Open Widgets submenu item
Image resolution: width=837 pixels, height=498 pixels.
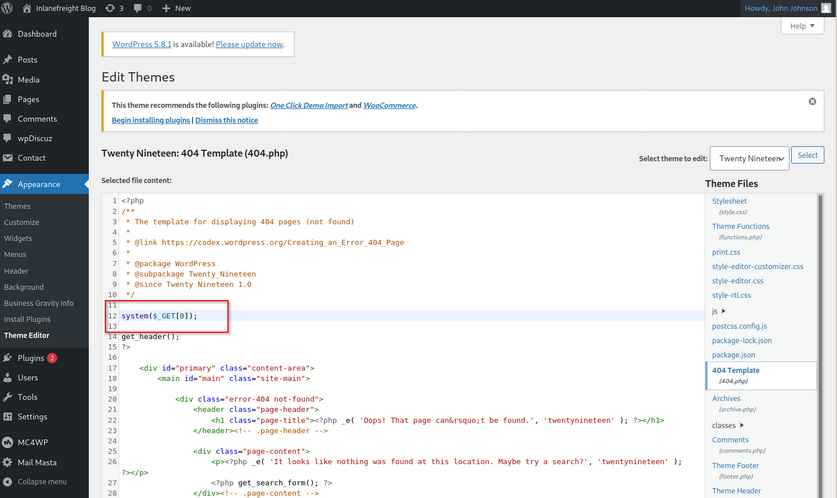click(18, 239)
